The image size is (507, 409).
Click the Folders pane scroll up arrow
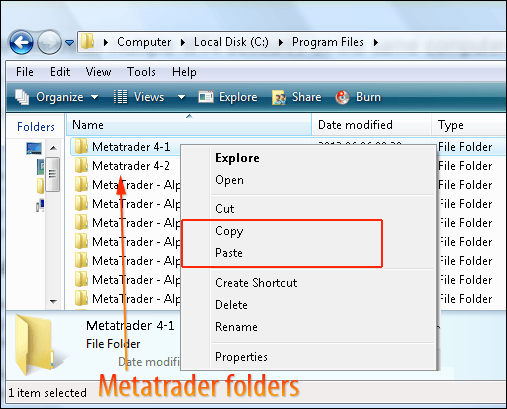53,148
